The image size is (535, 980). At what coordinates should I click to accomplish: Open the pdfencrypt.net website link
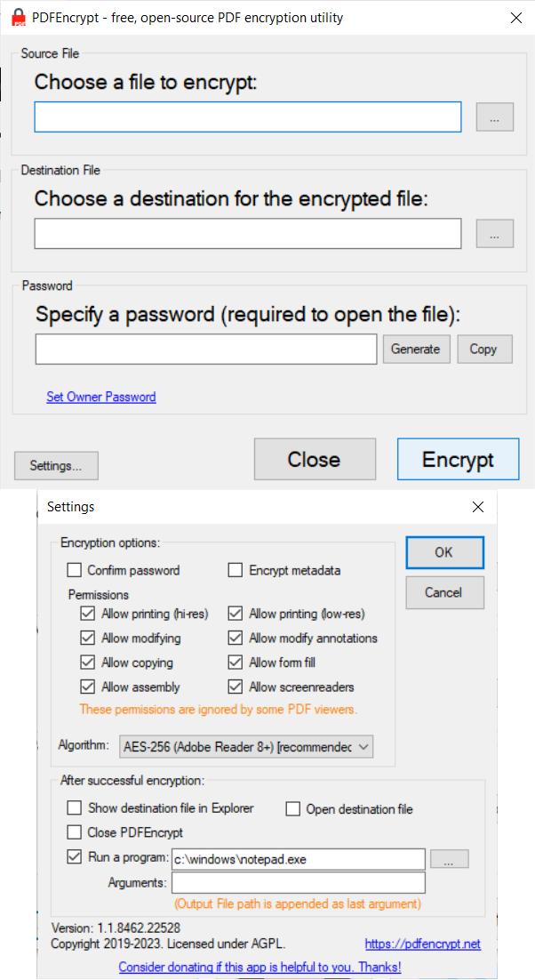coord(422,944)
